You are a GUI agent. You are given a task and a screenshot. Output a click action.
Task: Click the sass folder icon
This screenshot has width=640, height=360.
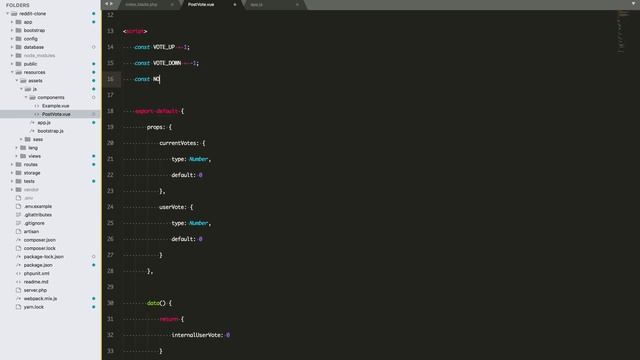pyautogui.click(x=28, y=139)
